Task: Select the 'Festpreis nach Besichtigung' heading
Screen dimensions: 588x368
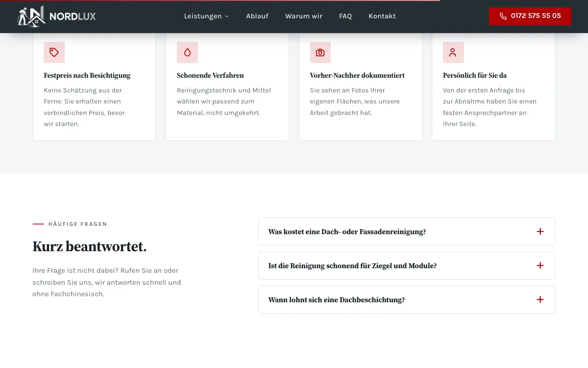Action: (x=87, y=75)
